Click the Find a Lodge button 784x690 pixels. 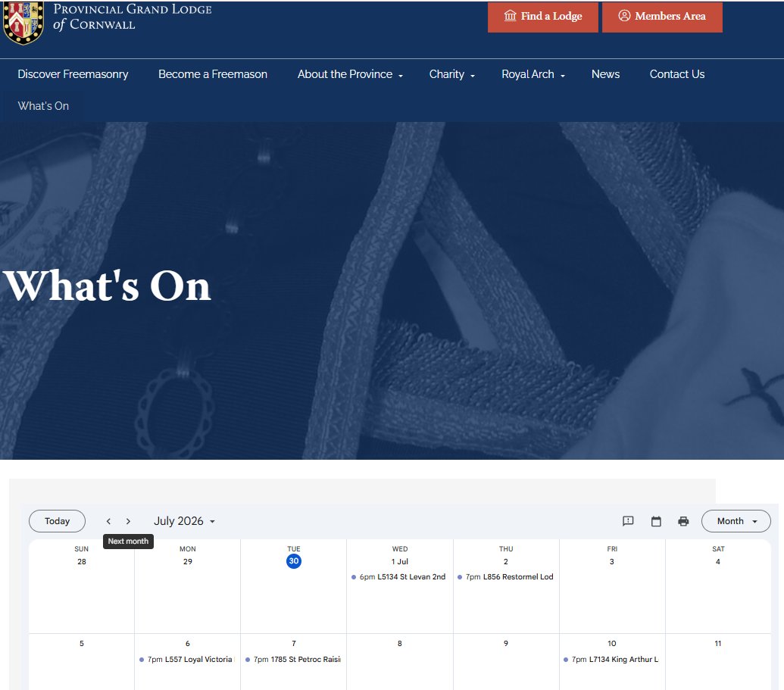pyautogui.click(x=542, y=17)
